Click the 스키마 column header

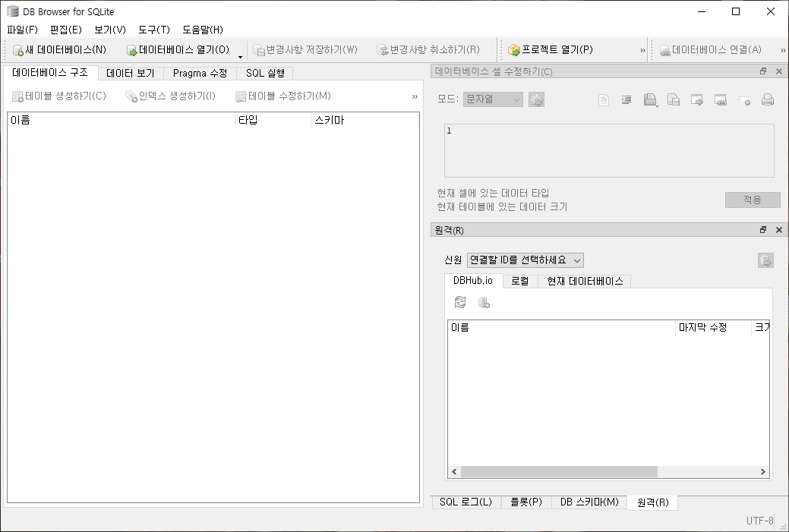(365, 120)
